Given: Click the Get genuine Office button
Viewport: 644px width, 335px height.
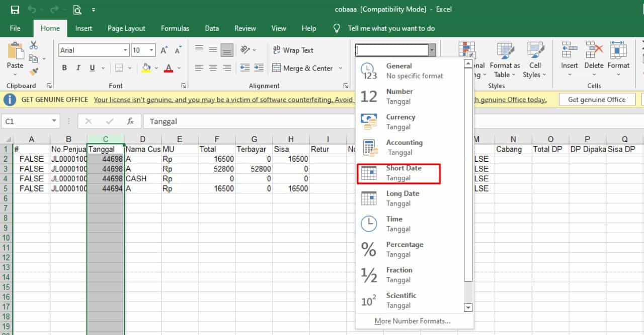Looking at the screenshot, I should click(x=597, y=99).
